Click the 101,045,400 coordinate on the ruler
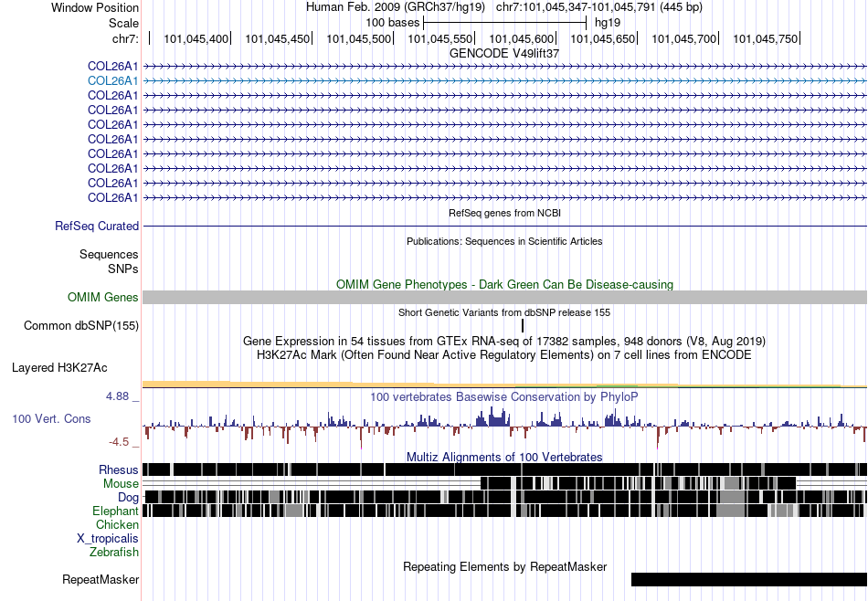 [196, 38]
